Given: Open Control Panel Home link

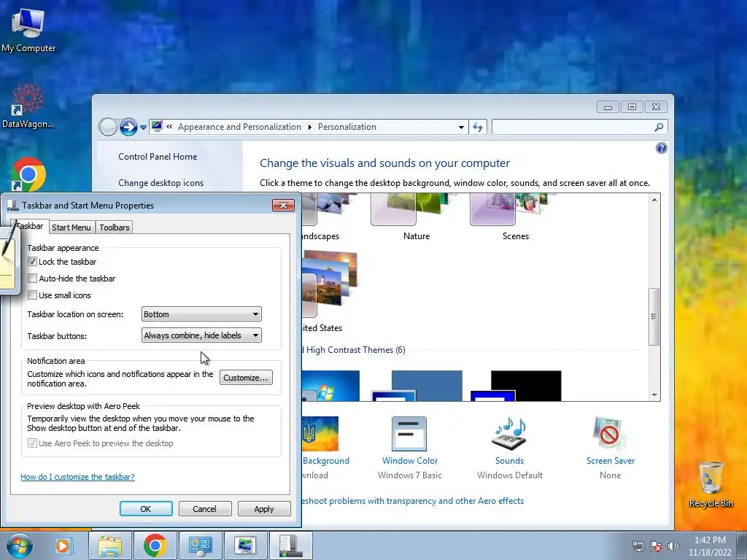Looking at the screenshot, I should point(158,157).
